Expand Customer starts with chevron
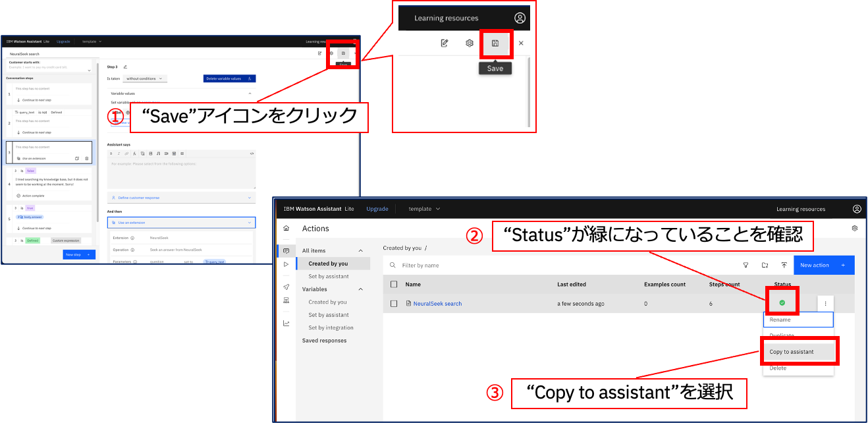 click(89, 70)
